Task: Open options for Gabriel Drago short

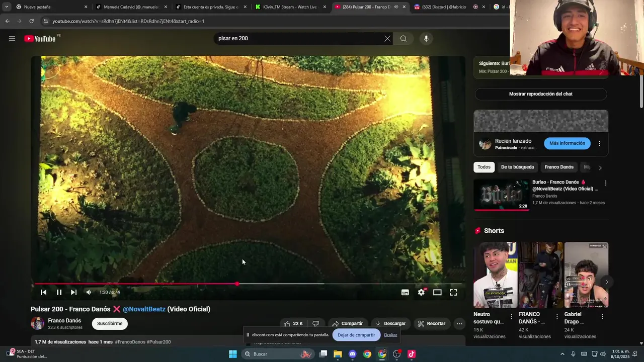Action: point(602,317)
